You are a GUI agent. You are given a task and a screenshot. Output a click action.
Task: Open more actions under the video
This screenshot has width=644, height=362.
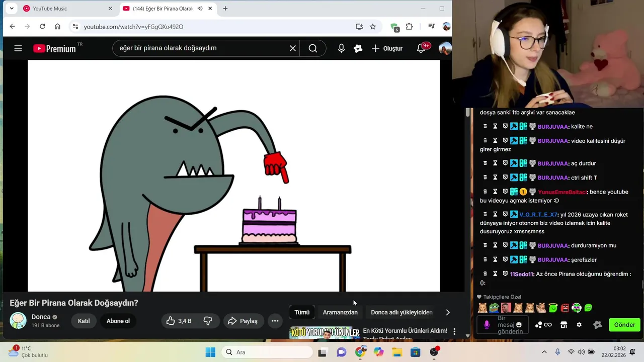coord(275,321)
